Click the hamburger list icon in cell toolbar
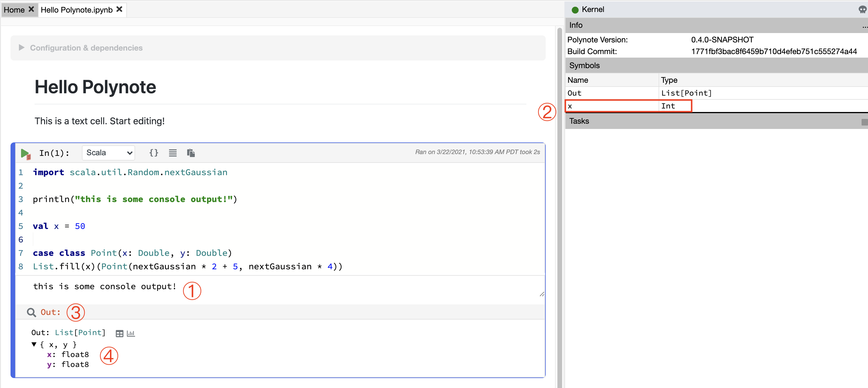 tap(173, 153)
